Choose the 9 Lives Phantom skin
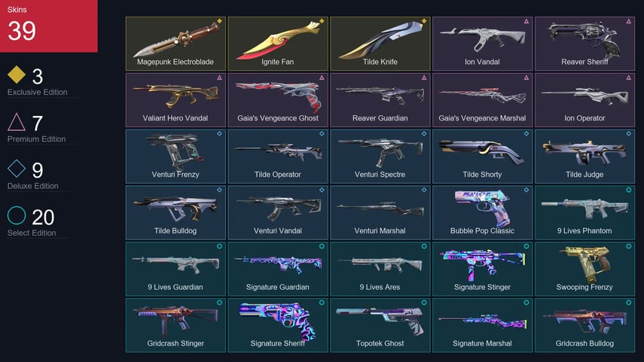 (584, 212)
